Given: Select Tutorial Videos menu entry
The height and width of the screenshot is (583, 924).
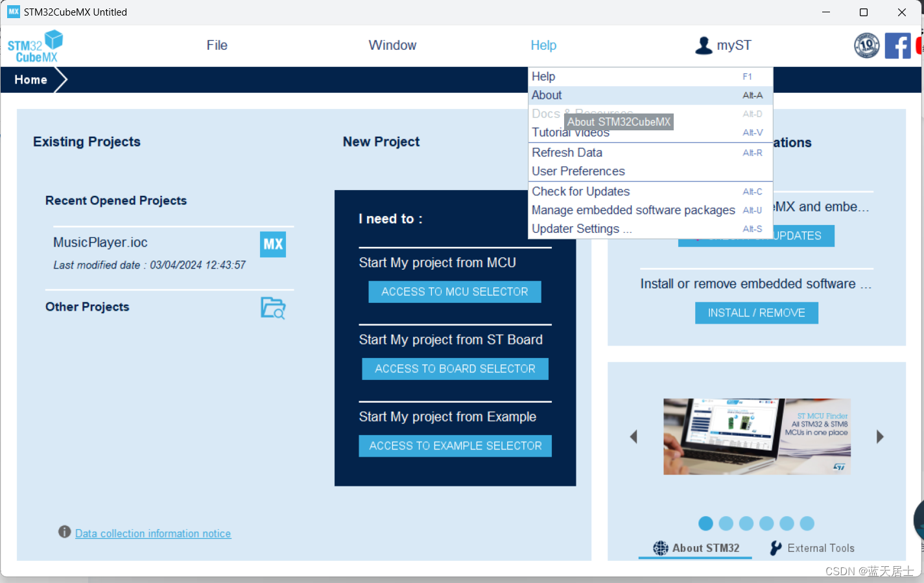Looking at the screenshot, I should (x=650, y=132).
